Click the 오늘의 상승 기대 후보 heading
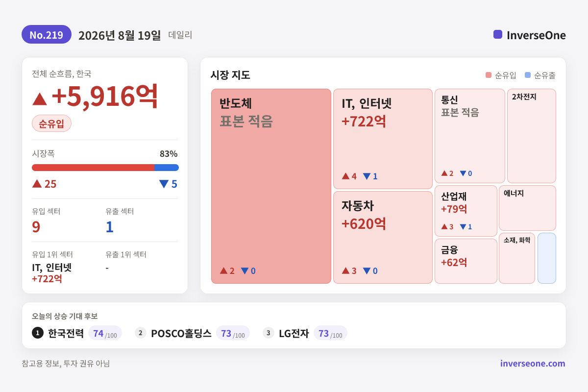 pos(65,316)
